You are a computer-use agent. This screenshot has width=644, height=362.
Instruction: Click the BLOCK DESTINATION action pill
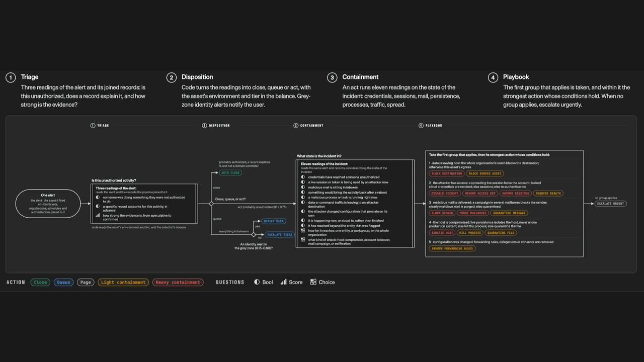[x=447, y=173]
